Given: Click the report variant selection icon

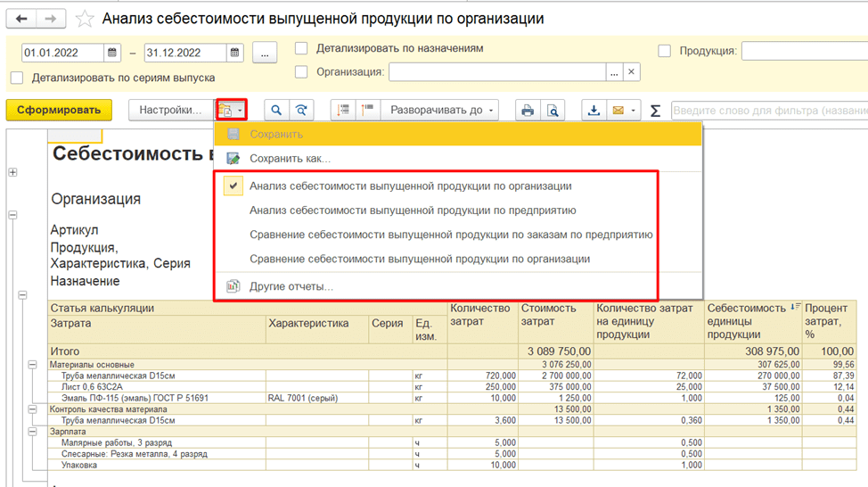Looking at the screenshot, I should pyautogui.click(x=230, y=110).
